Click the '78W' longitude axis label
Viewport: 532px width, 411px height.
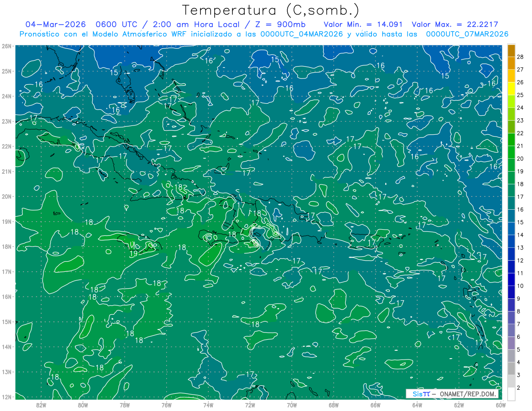tap(125, 405)
